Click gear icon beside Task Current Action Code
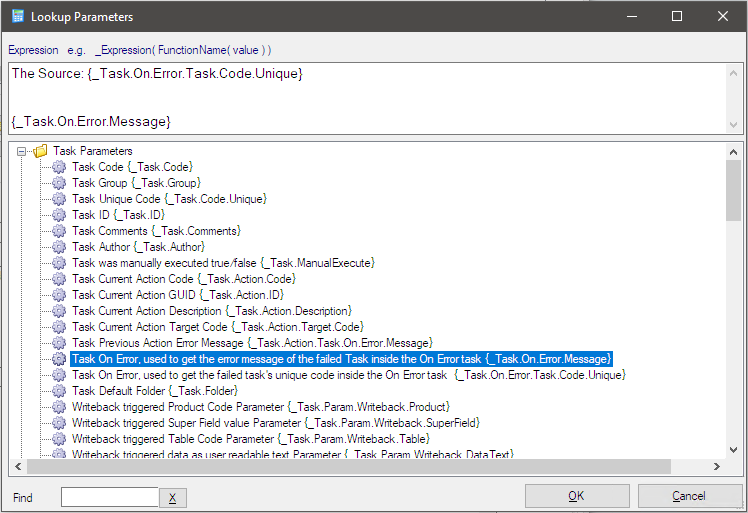Screen dimensions: 748x513 (x=59, y=279)
